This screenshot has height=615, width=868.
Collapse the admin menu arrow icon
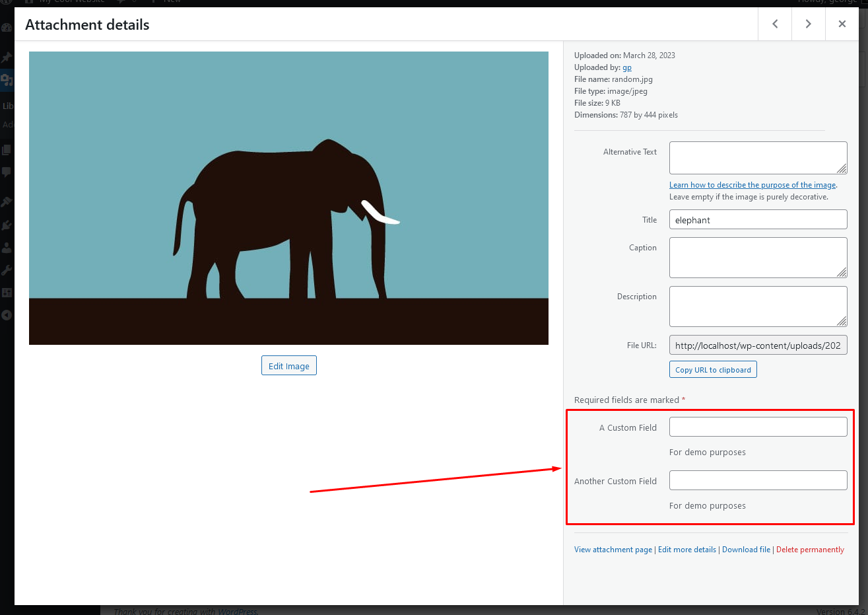(7, 315)
